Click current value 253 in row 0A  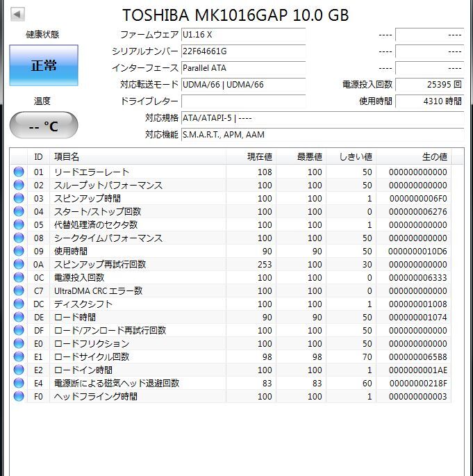click(265, 265)
